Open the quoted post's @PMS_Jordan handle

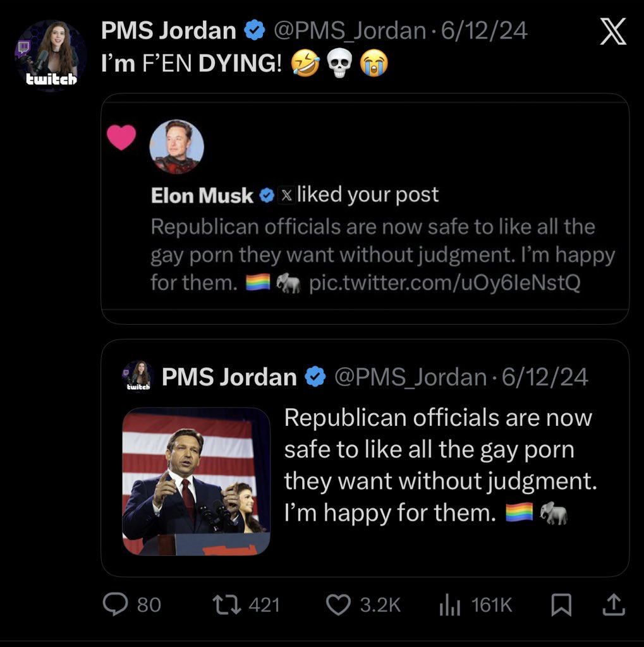click(409, 377)
